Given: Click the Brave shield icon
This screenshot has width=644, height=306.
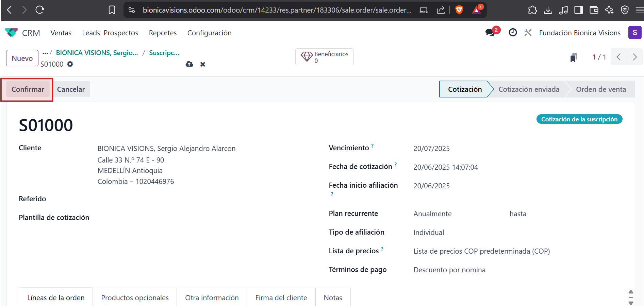Looking at the screenshot, I should pos(459,10).
